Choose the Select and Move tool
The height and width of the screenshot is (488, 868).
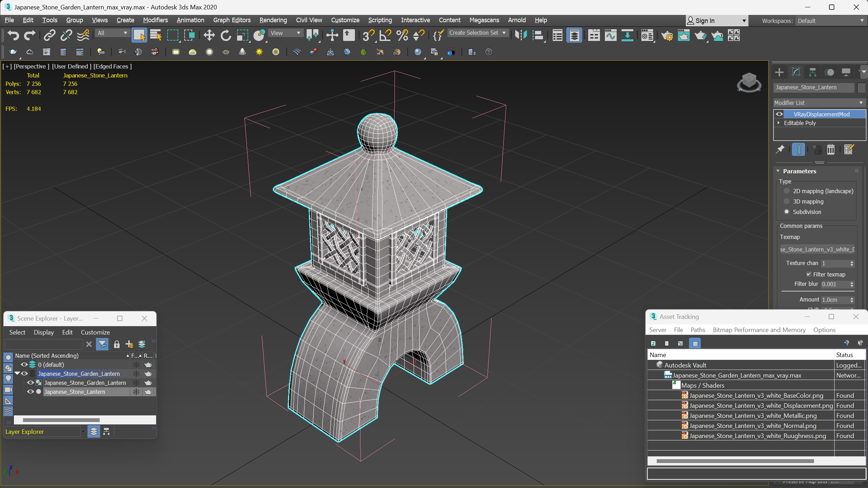(x=209, y=35)
